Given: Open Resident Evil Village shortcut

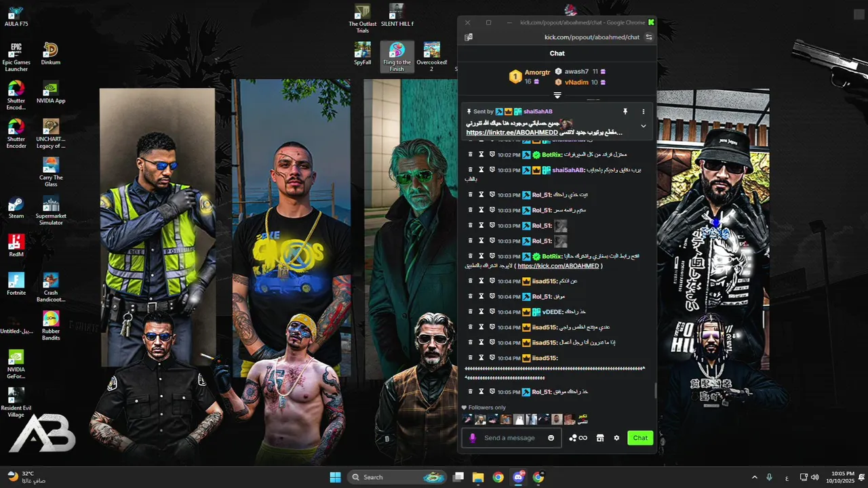Looking at the screenshot, I should coord(16,403).
